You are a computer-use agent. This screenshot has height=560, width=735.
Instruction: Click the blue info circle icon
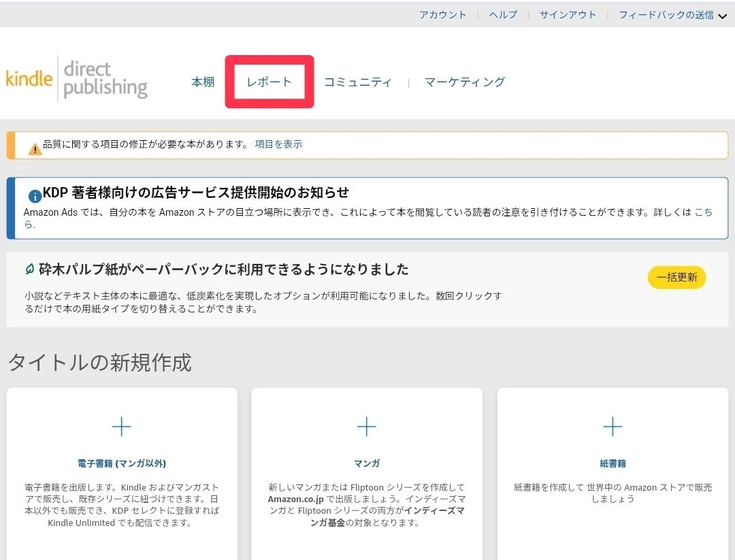[35, 196]
